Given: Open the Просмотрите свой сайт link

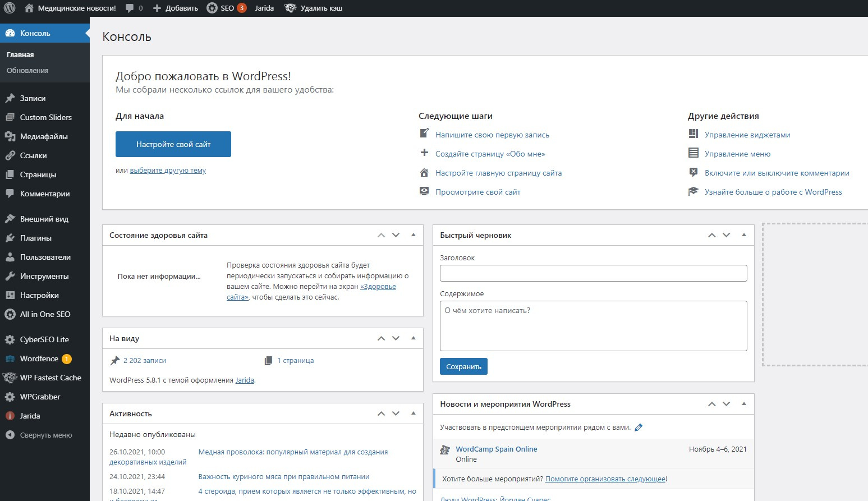Looking at the screenshot, I should point(478,192).
